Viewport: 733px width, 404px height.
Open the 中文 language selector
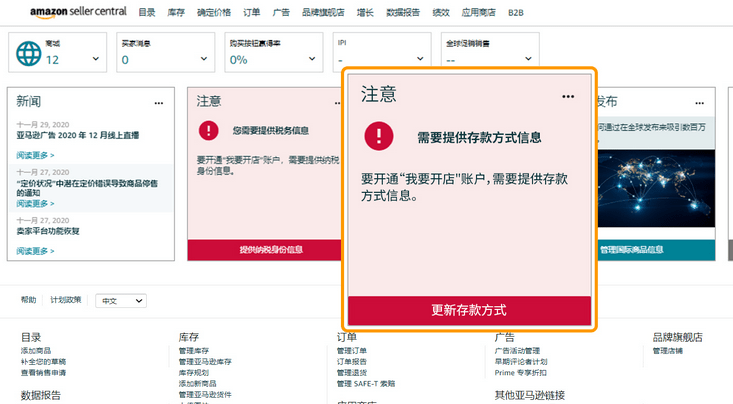tap(121, 301)
